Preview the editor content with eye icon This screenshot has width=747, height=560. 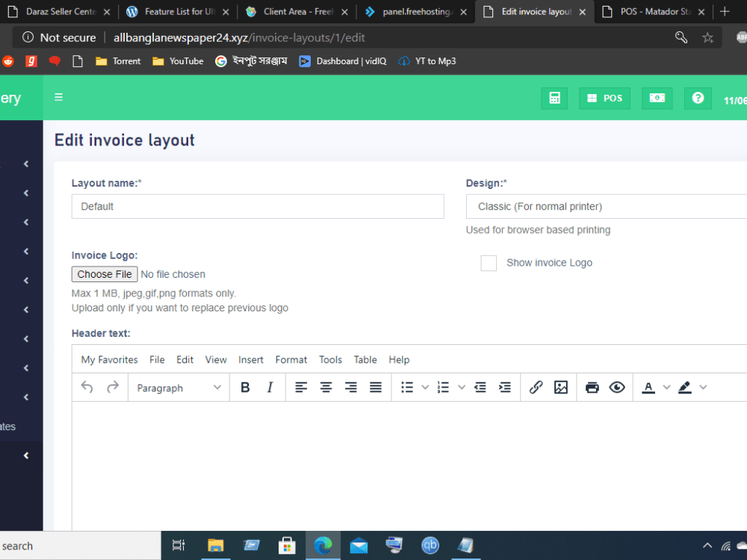(x=617, y=387)
